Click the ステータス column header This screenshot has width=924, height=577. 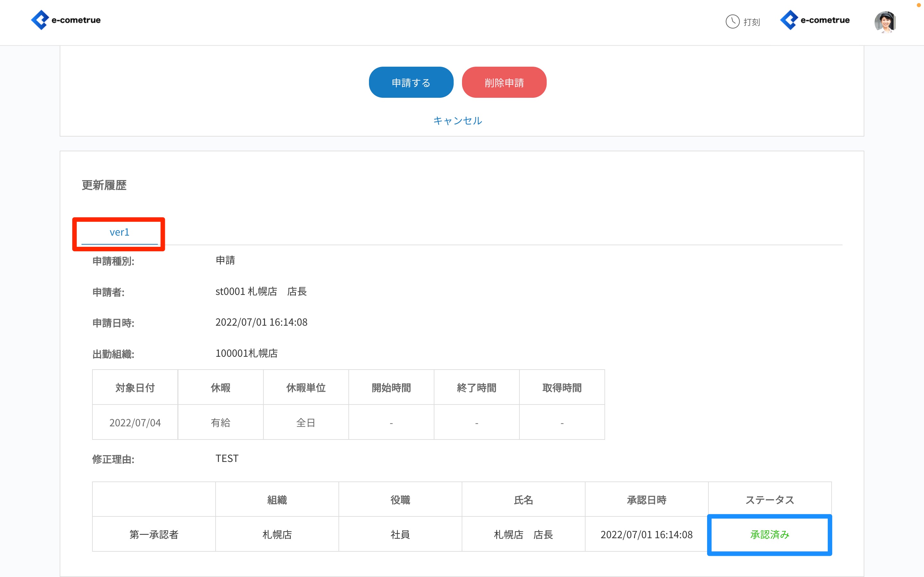[x=769, y=499]
